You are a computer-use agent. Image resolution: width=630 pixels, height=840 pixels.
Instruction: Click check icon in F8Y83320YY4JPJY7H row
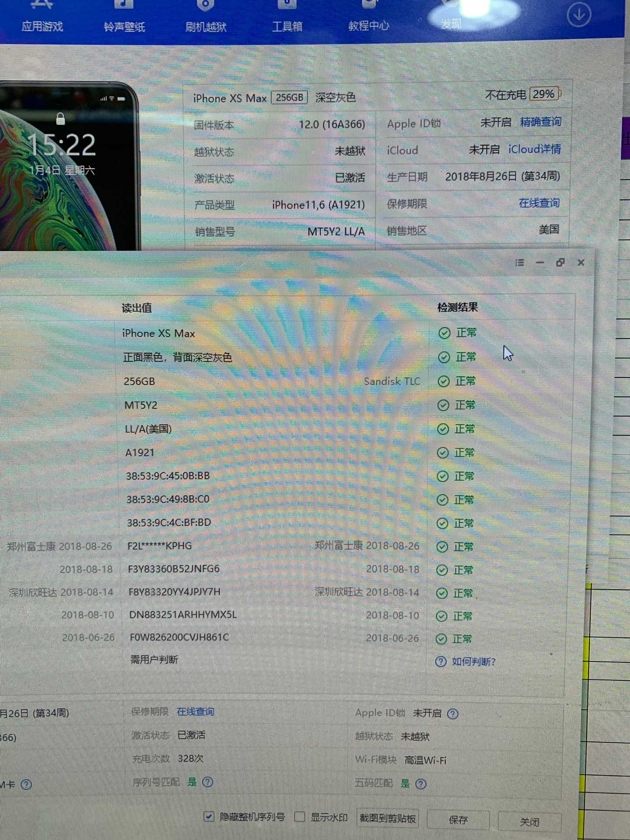442,593
